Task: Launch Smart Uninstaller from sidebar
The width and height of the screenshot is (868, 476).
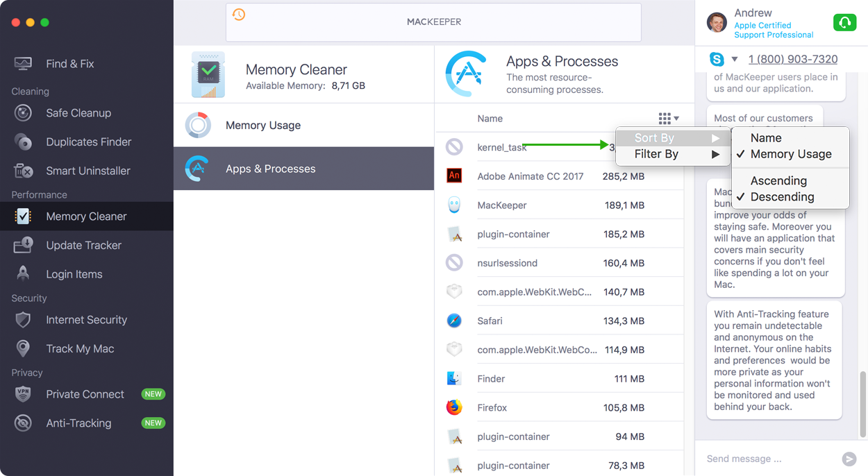Action: [x=87, y=171]
